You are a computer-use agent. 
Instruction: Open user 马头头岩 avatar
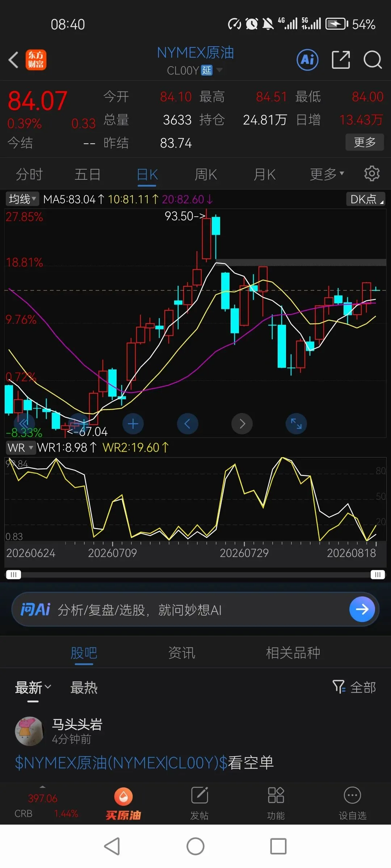pyautogui.click(x=29, y=731)
